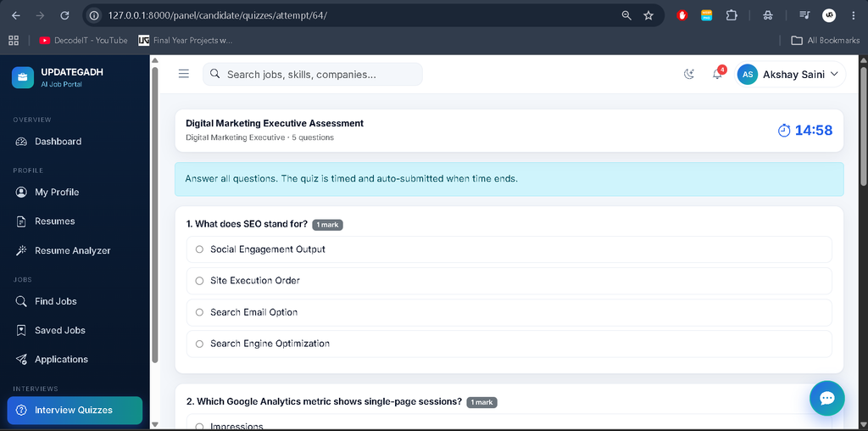The image size is (868, 431).
Task: Toggle sidebar with the hamburger menu icon
Action: click(x=184, y=74)
